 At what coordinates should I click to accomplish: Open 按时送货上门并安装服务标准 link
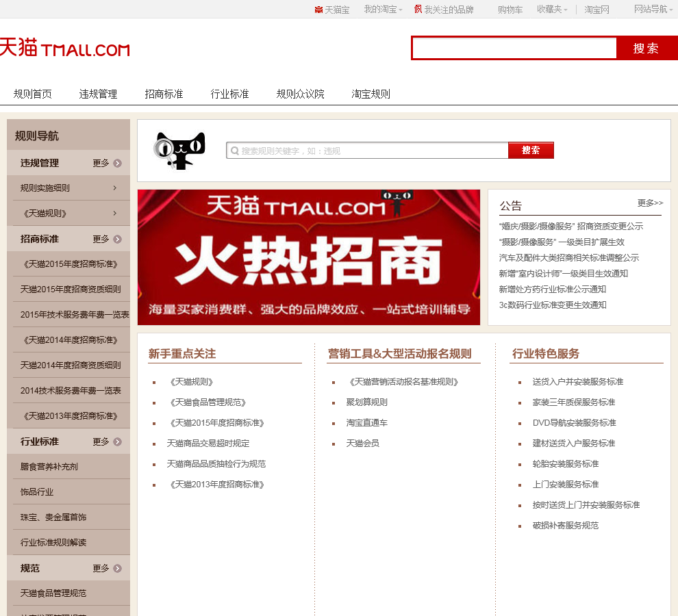586,505
